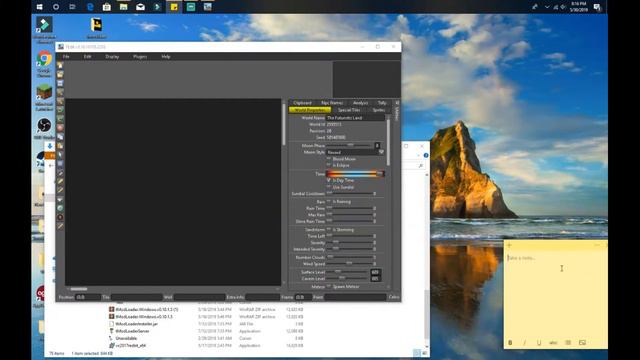Select the blue square Selection tool
The width and height of the screenshot is (640, 360).
(60, 164)
